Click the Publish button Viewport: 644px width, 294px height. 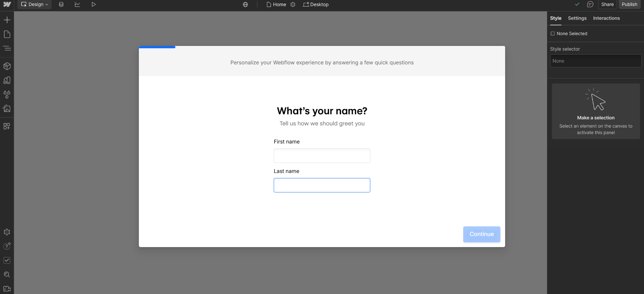click(629, 5)
